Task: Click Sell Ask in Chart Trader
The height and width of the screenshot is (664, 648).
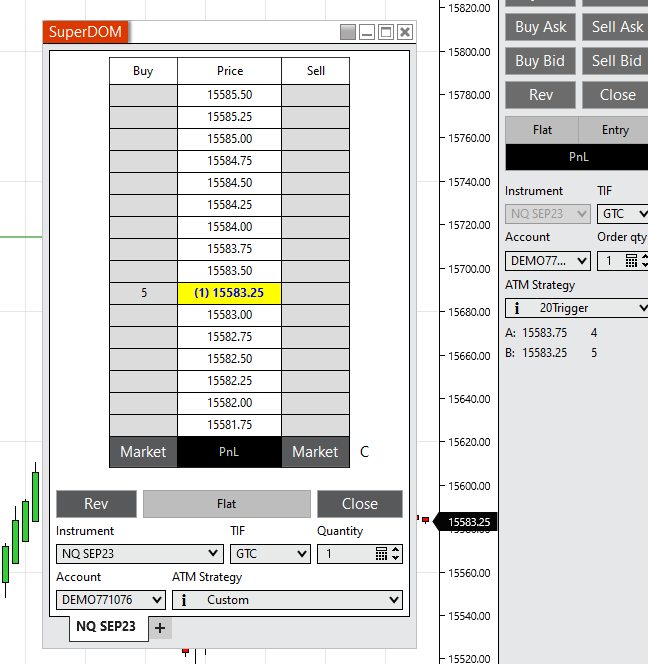Action: pos(615,27)
